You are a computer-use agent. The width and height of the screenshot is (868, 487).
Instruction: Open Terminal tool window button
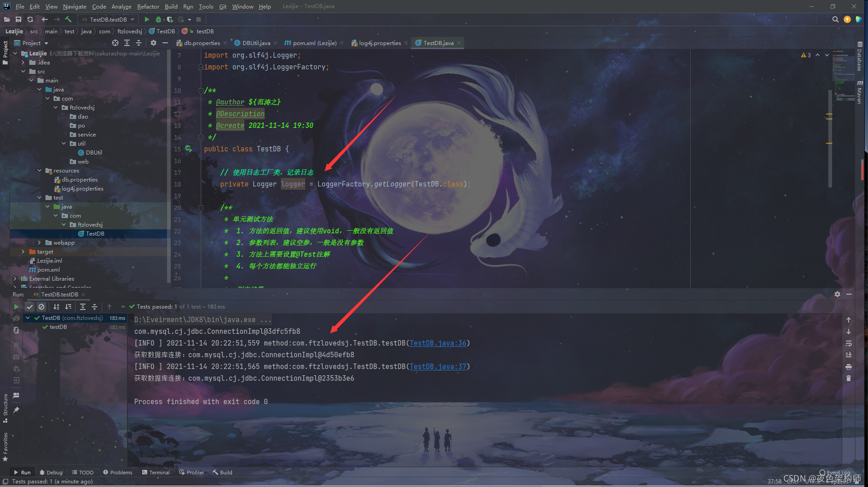point(156,473)
